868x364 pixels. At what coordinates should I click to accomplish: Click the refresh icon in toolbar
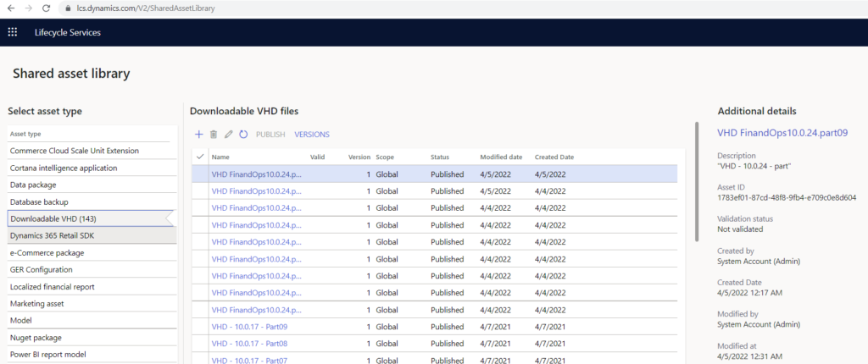coord(243,135)
